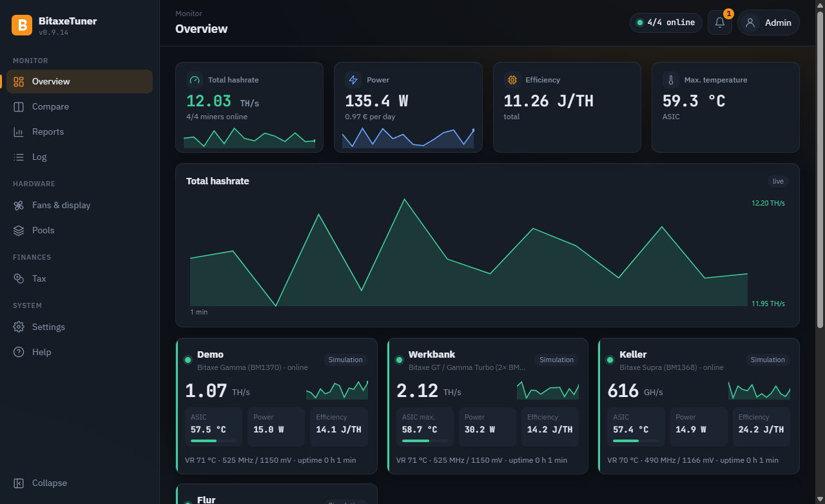
Task: Go to the Log page
Action: [x=79, y=157]
